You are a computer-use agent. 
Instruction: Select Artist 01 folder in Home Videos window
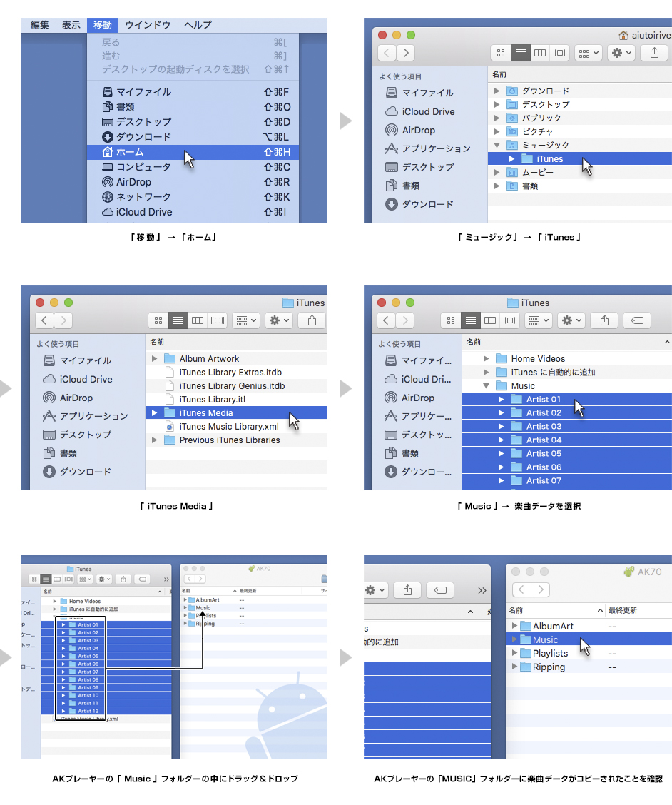(x=567, y=399)
